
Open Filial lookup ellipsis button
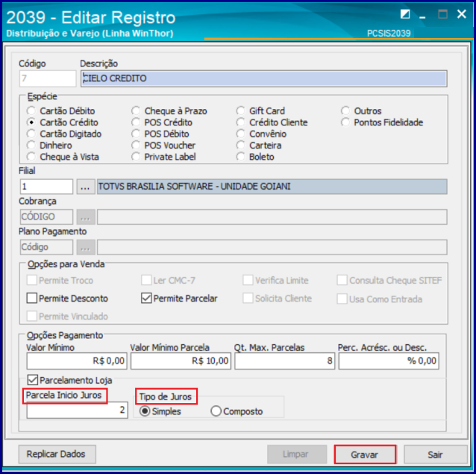click(86, 187)
